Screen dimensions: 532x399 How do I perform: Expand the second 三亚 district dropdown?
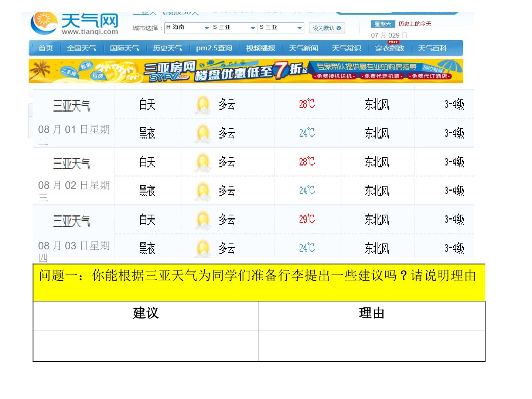pyautogui.click(x=281, y=28)
